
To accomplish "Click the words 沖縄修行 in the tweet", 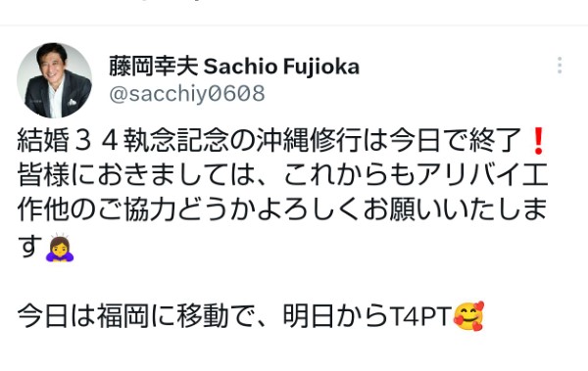I will pos(310,141).
